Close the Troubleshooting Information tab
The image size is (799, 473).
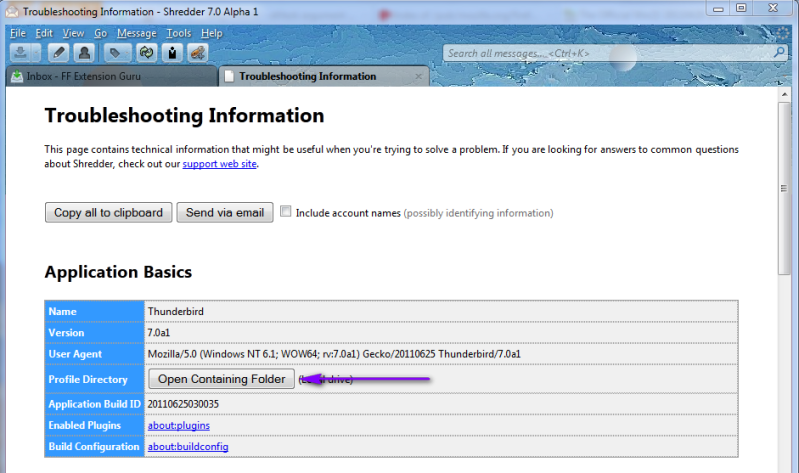pyautogui.click(x=418, y=76)
